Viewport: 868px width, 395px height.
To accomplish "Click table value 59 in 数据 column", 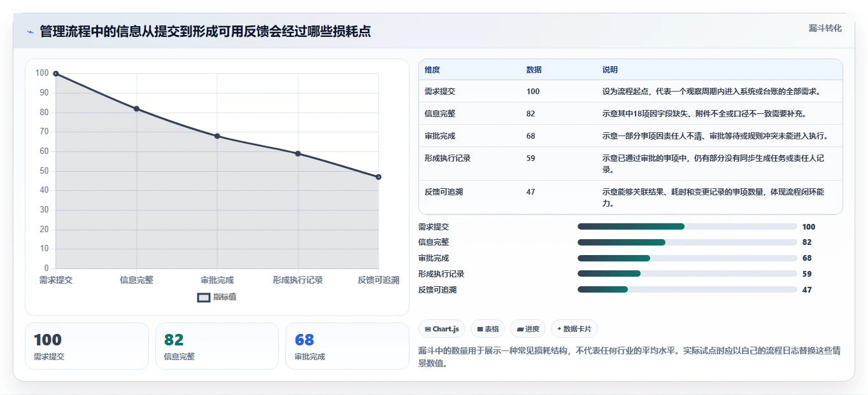I will (531, 158).
